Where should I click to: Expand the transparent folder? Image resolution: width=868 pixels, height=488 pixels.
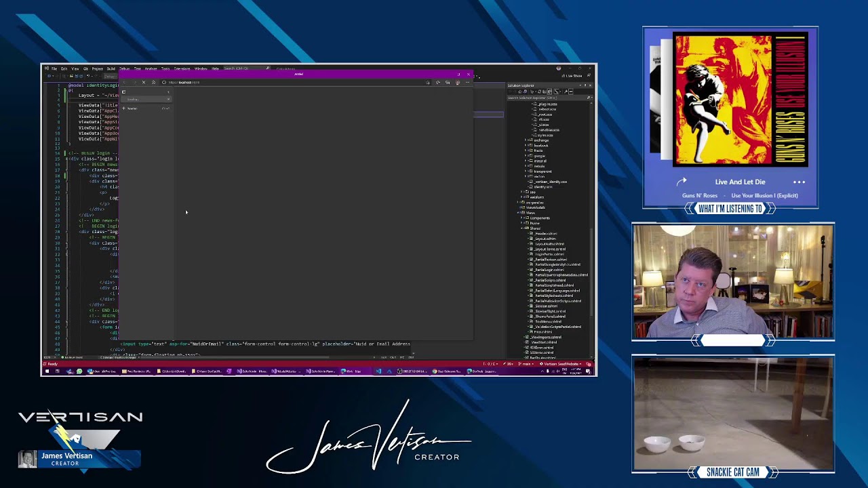point(526,171)
